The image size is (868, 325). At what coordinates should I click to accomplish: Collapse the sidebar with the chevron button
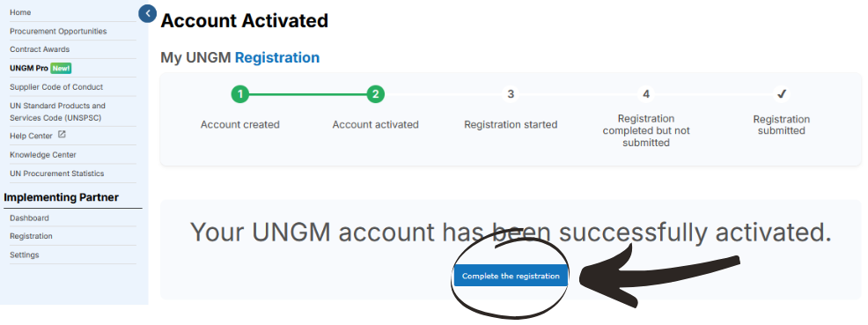(x=147, y=13)
